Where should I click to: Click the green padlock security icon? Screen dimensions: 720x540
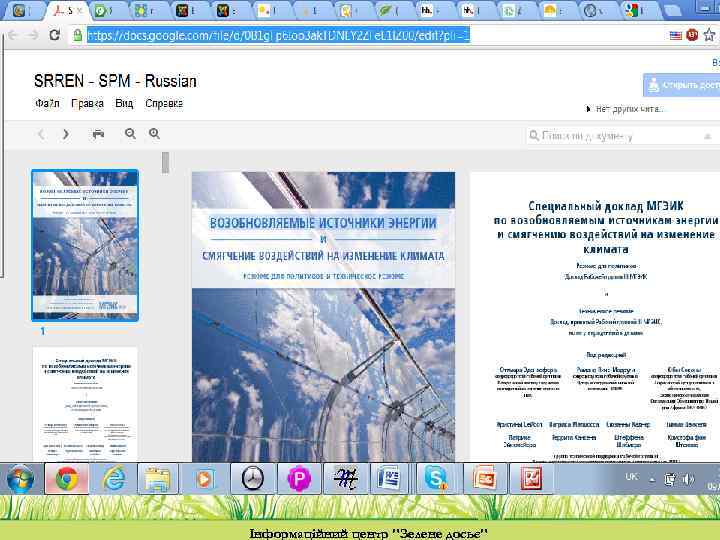coord(78,35)
